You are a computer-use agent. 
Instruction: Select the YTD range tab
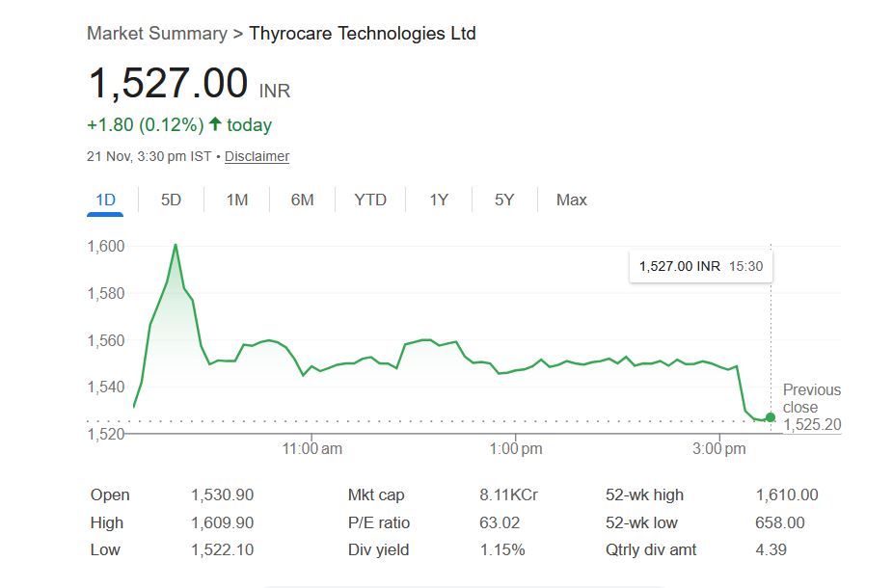click(370, 200)
